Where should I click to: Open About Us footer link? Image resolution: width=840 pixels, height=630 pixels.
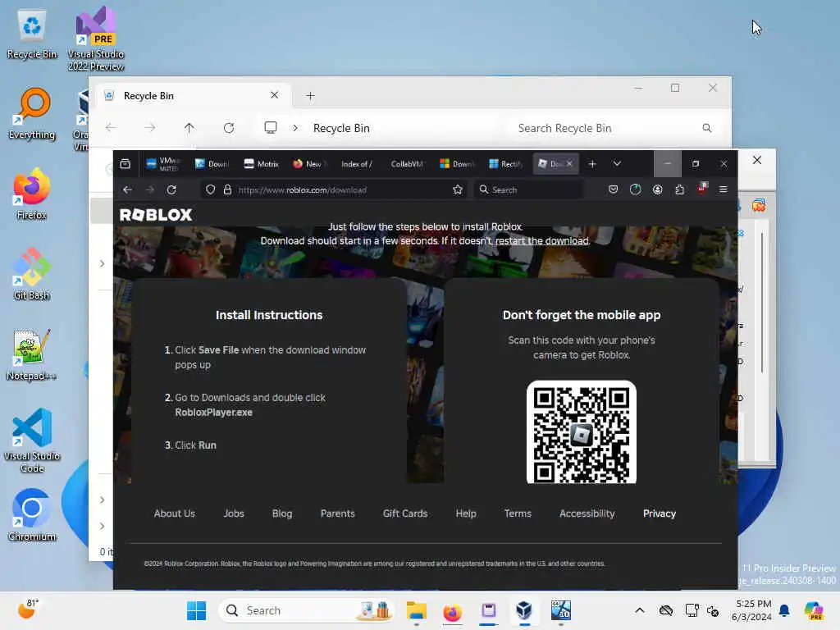click(174, 514)
